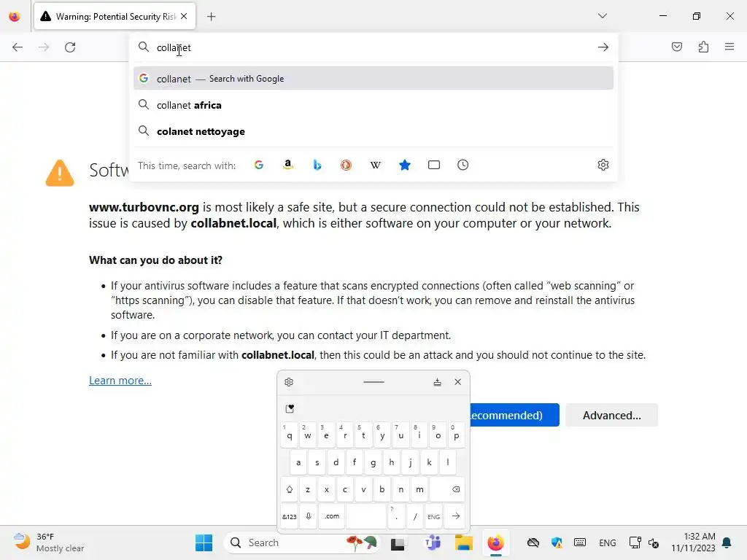The height and width of the screenshot is (560, 747).
Task: Click the taskbar Search box
Action: (x=301, y=542)
